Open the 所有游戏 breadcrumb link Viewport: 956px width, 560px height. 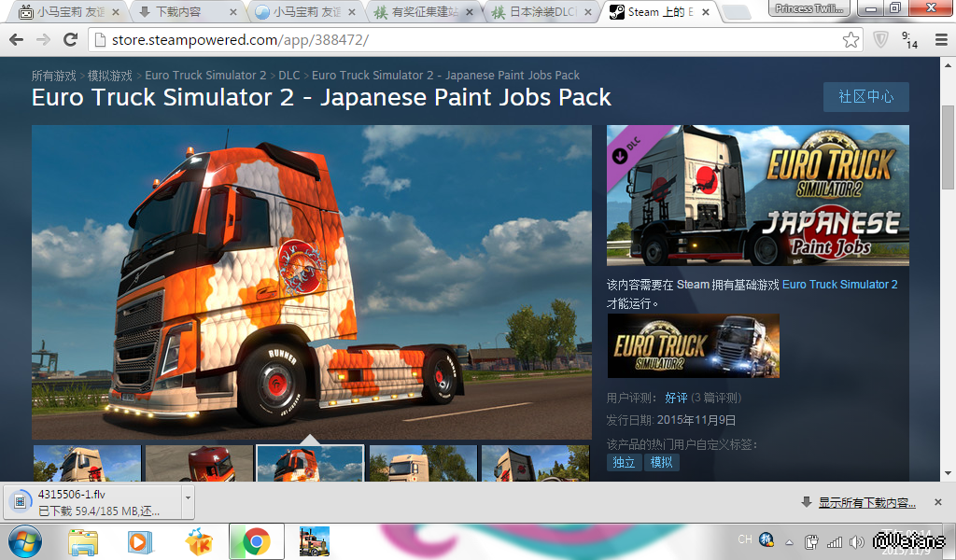(x=53, y=76)
